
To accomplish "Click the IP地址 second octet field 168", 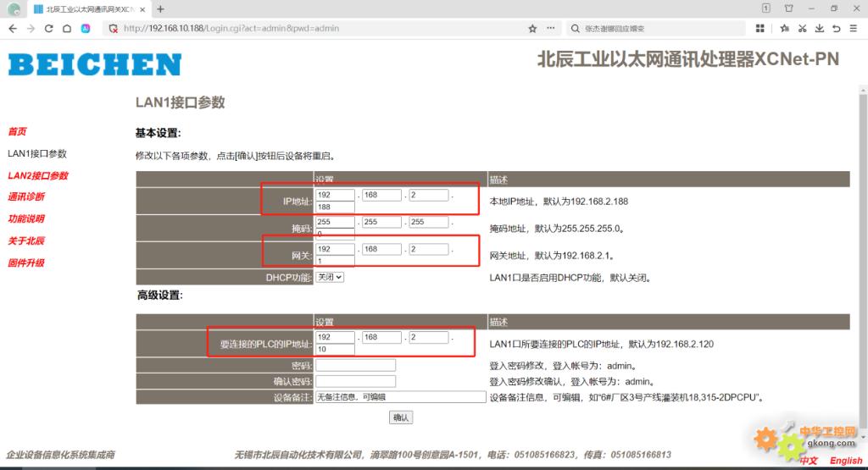I will point(382,195).
